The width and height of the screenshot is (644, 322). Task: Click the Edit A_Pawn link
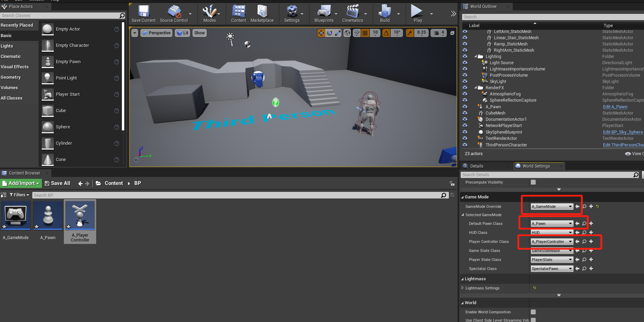615,107
